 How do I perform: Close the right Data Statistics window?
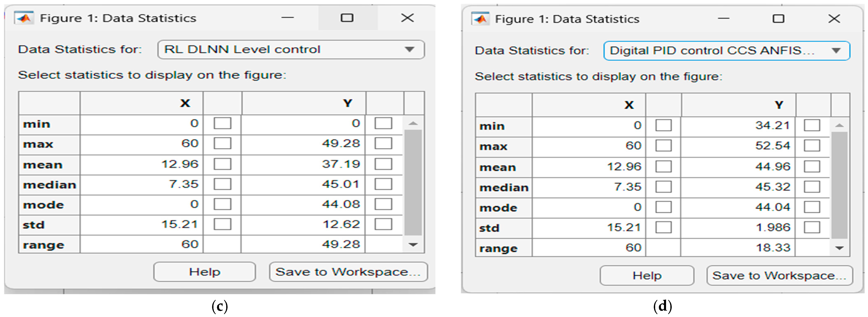(x=834, y=19)
